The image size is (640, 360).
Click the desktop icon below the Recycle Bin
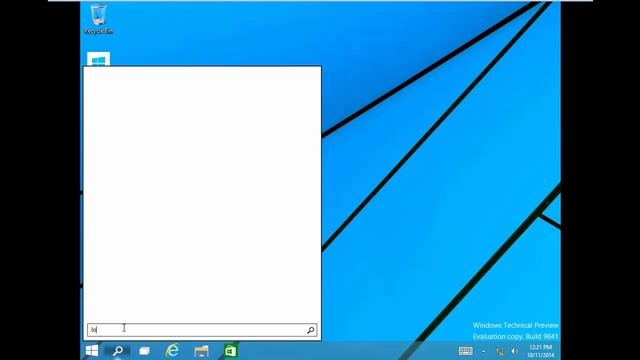(x=98, y=59)
